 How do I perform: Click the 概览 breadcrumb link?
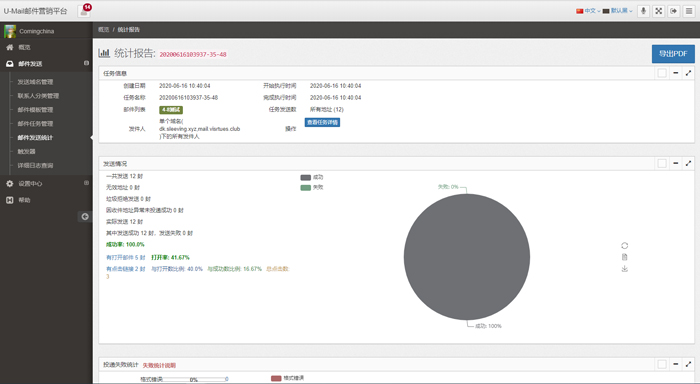(x=104, y=29)
